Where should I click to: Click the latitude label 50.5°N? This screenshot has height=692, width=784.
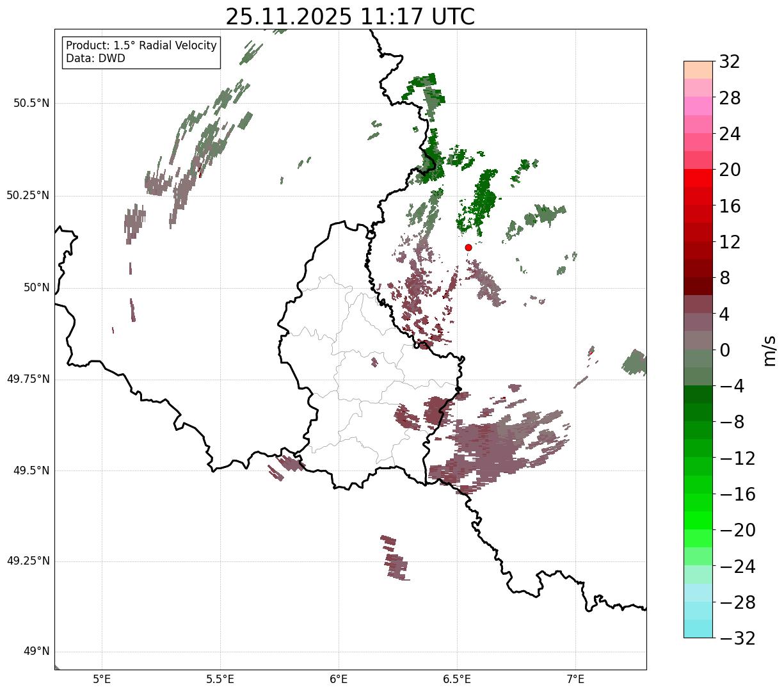[x=31, y=103]
